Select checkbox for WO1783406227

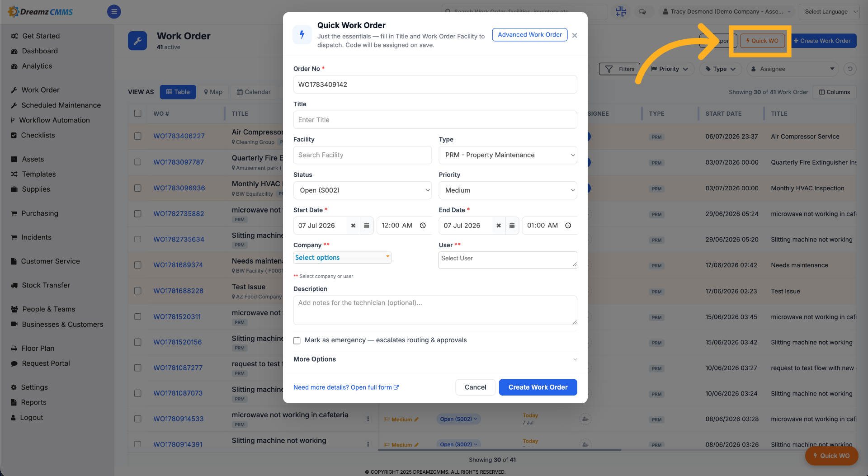click(138, 136)
